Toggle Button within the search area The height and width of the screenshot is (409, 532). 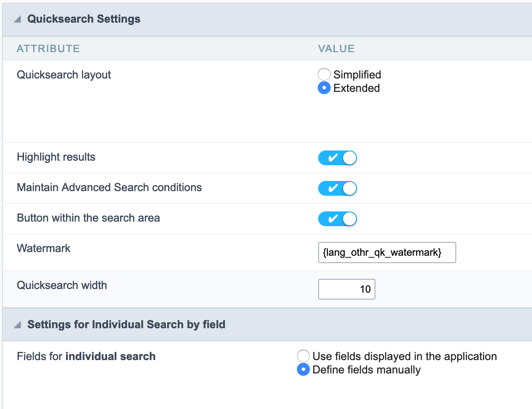click(x=338, y=219)
